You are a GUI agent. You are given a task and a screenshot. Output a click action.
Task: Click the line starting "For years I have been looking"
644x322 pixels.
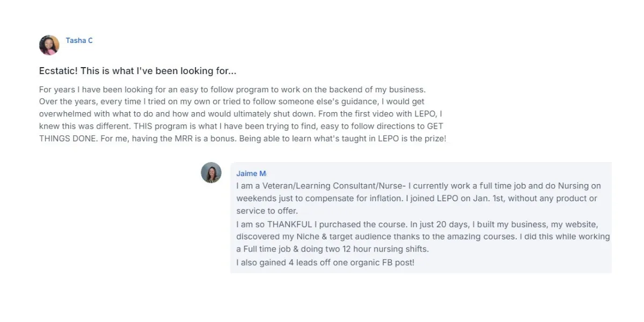(x=232, y=90)
